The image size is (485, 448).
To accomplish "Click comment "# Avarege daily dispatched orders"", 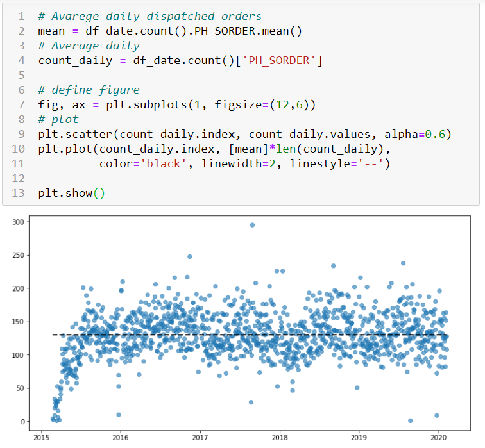I will 149,16.
